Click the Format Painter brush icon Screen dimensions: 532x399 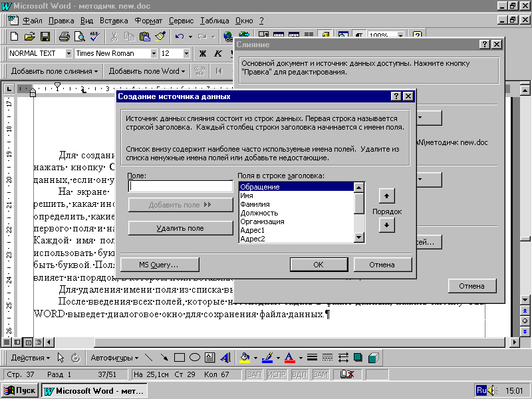[x=160, y=37]
